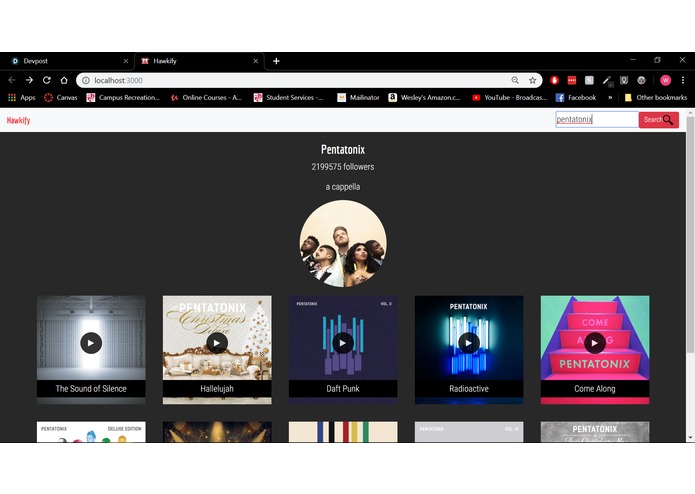Open the Campus Recreation bookmark
Screen dimensions: 695x494
coord(123,97)
